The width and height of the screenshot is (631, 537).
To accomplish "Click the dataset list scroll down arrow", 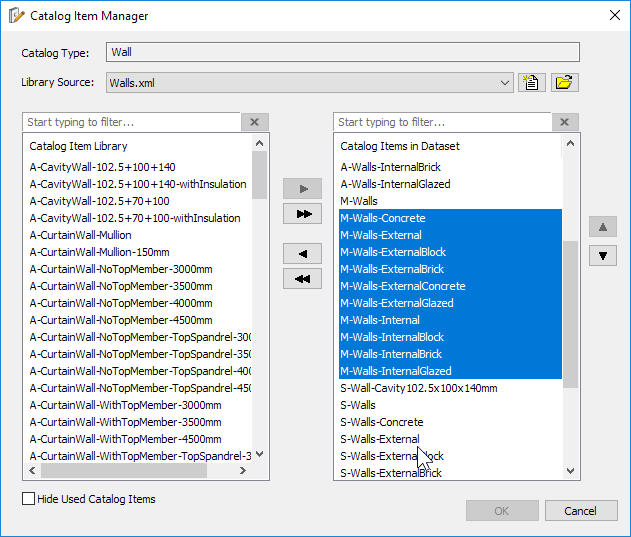I will (x=570, y=471).
